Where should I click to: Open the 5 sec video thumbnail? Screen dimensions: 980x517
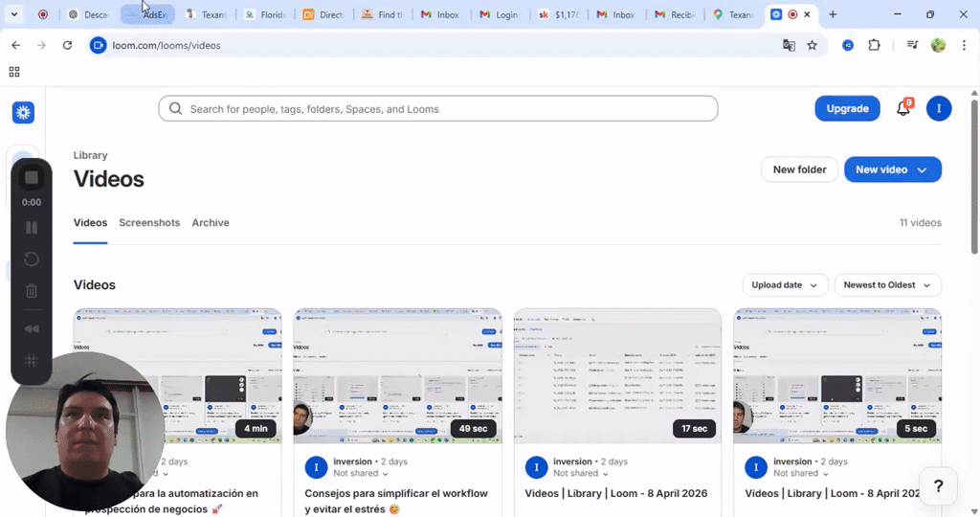click(837, 375)
